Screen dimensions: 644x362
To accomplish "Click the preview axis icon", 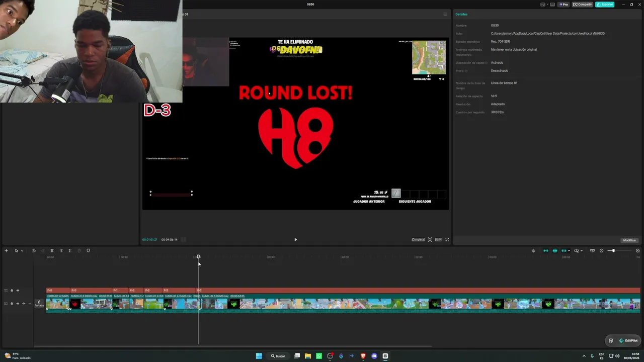I will click(577, 250).
